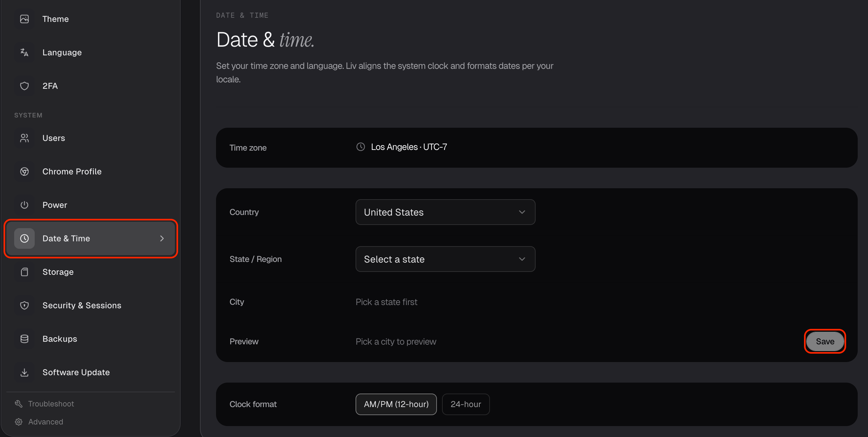Open the Country dropdown showing United States
Viewport: 868px width, 437px height.
pyautogui.click(x=445, y=212)
